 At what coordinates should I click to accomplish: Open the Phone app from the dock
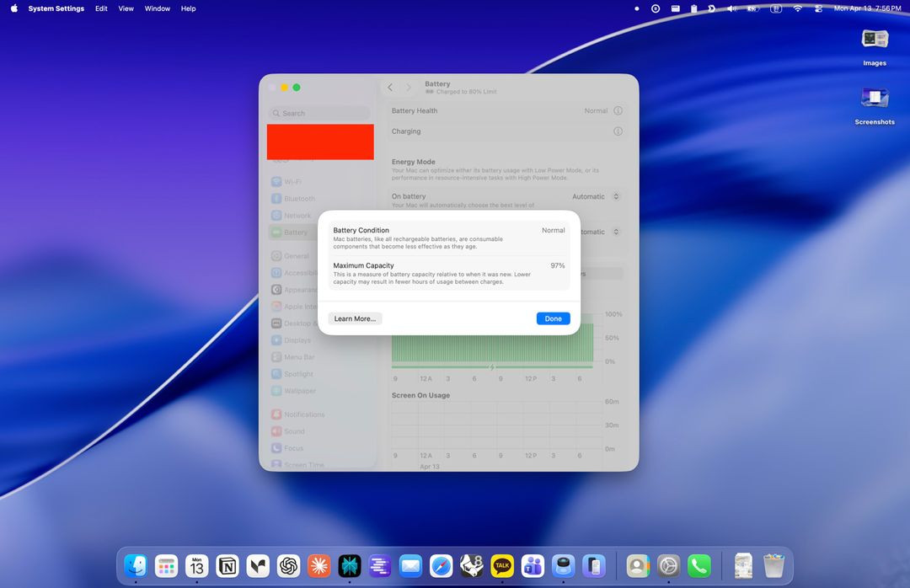(699, 566)
